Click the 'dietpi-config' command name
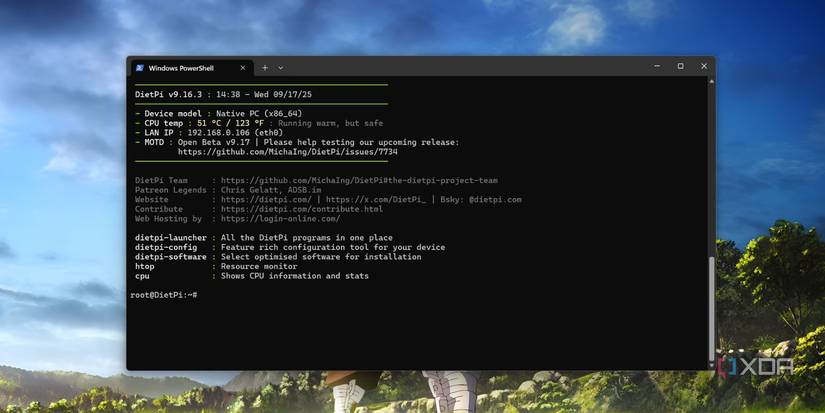The image size is (825, 413). (166, 247)
